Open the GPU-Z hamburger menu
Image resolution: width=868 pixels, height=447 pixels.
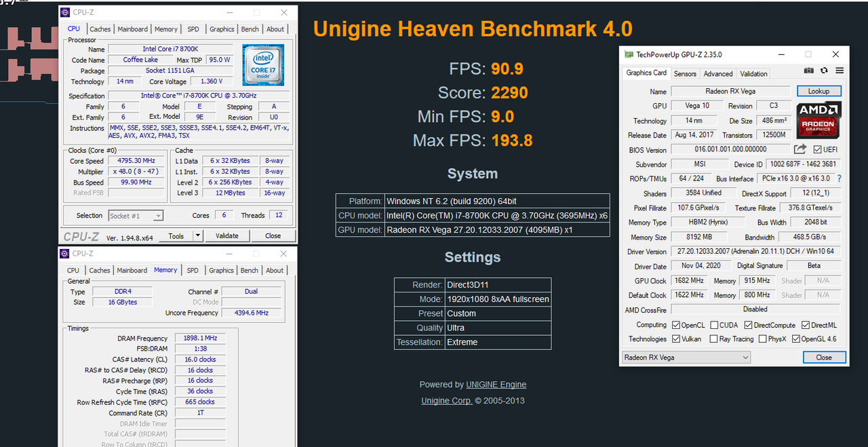840,71
